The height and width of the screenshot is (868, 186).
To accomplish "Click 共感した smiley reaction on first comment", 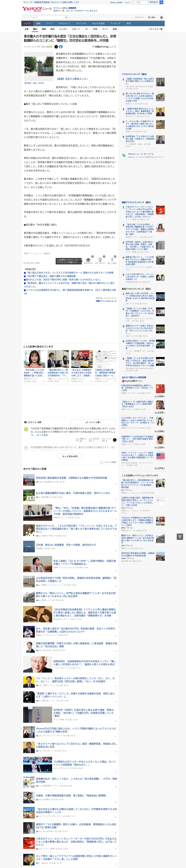I will 77,440.
